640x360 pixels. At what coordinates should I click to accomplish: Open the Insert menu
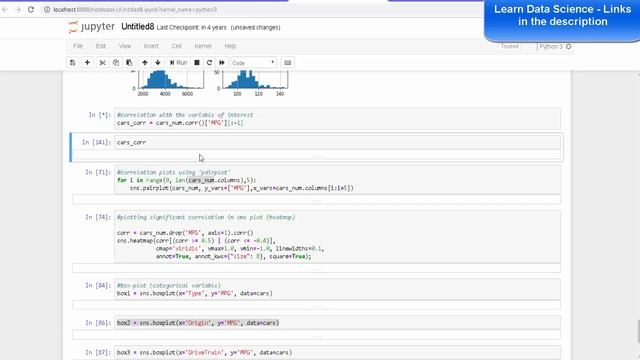point(151,46)
